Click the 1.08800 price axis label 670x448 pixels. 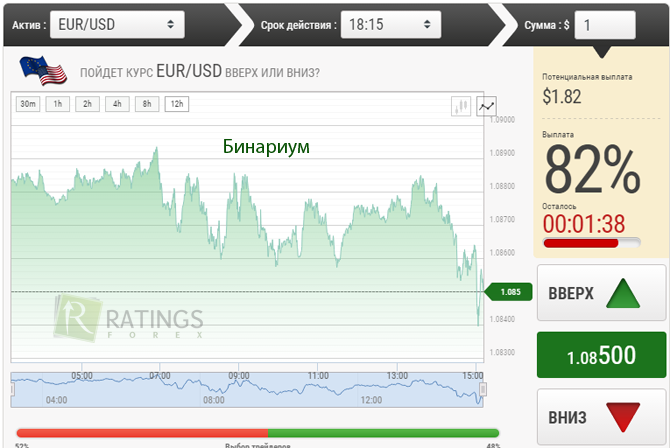[x=502, y=186]
